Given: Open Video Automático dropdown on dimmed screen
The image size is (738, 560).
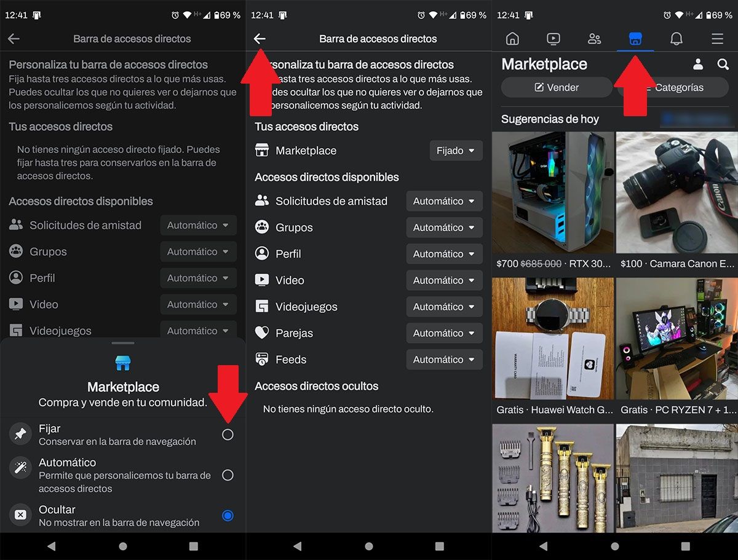Looking at the screenshot, I should coord(199,305).
